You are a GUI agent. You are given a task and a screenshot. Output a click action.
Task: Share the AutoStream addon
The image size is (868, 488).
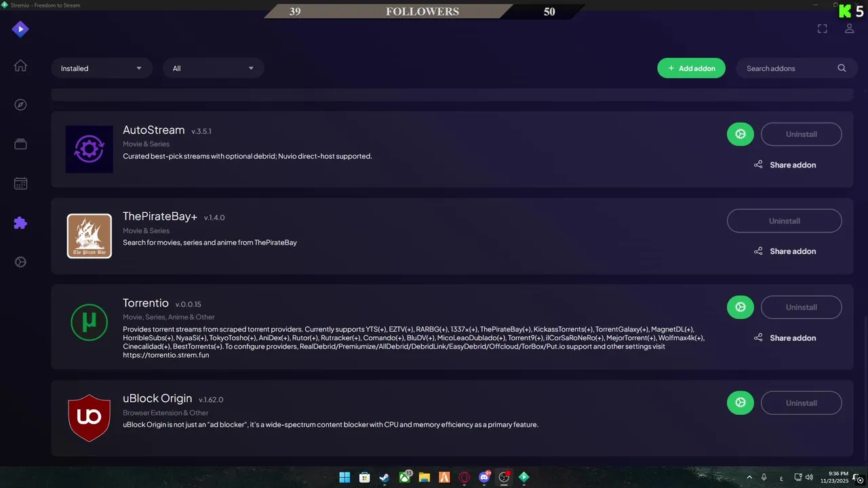coord(785,165)
